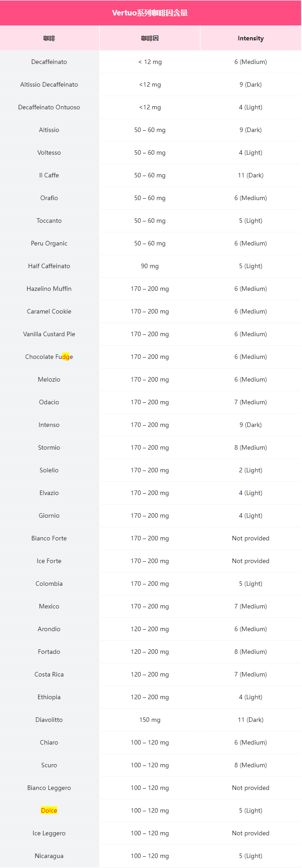This screenshot has width=302, height=868.
Task: Click the Ice Leggero coffee name
Action: pyautogui.click(x=49, y=833)
